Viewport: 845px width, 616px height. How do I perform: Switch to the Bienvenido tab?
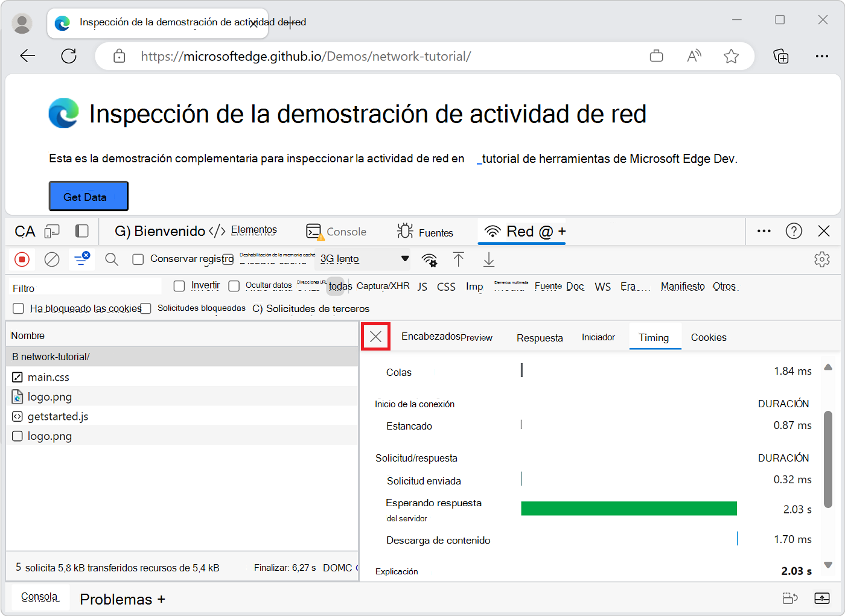click(160, 231)
